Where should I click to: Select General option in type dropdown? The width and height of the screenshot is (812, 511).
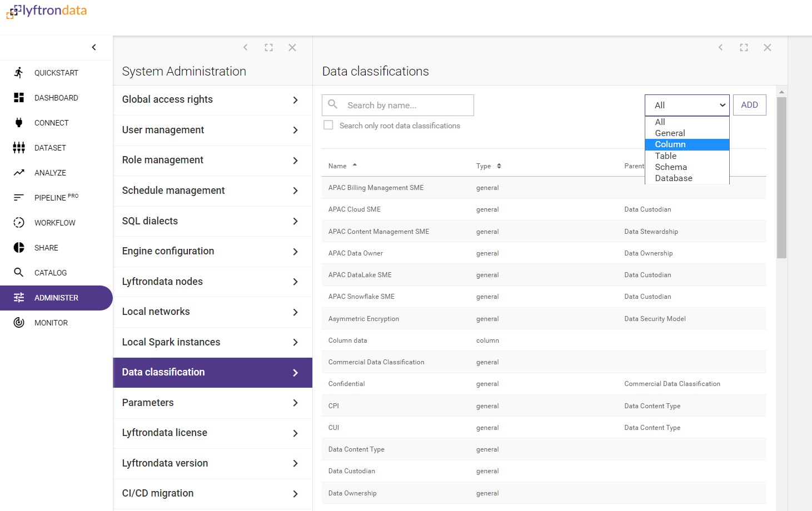[x=687, y=133]
